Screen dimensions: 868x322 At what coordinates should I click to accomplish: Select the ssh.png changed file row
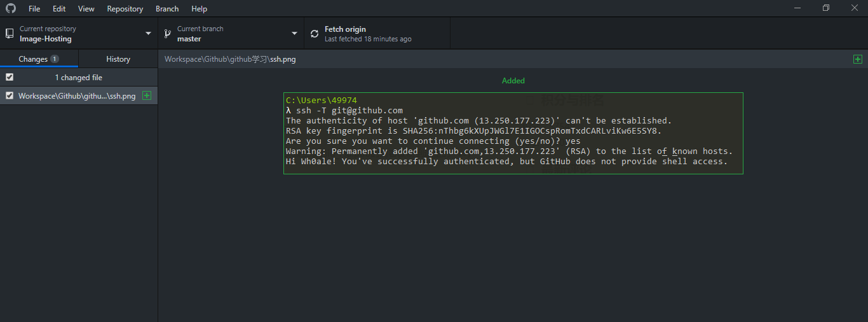click(79, 95)
